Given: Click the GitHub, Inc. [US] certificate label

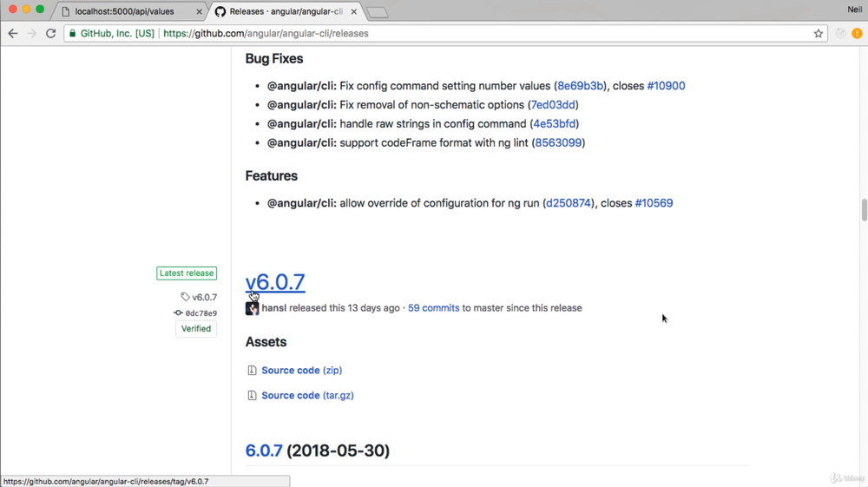Looking at the screenshot, I should 117,33.
